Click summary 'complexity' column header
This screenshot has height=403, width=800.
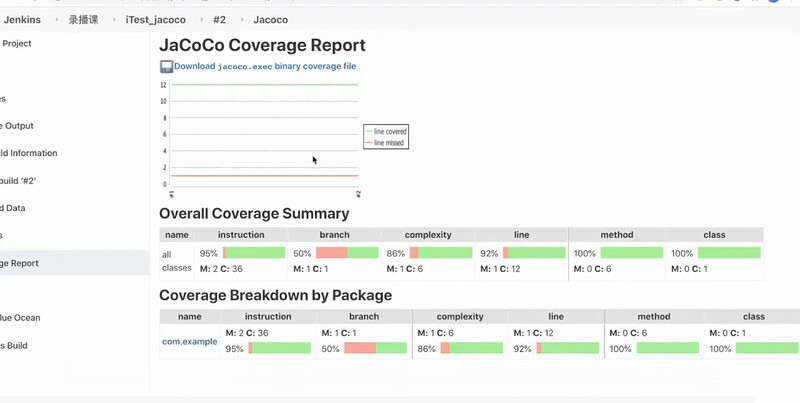(428, 235)
